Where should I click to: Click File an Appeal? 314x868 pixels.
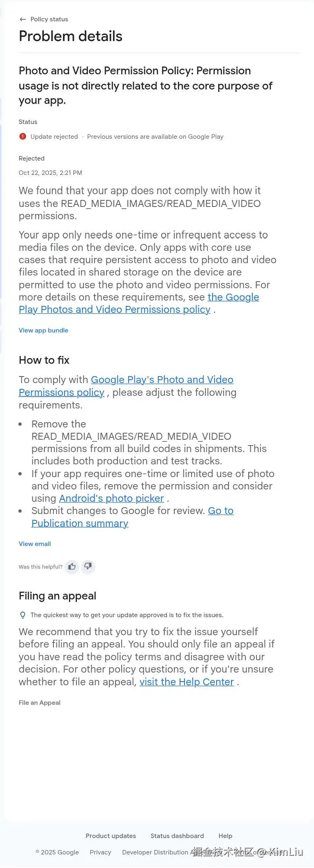coord(39,703)
